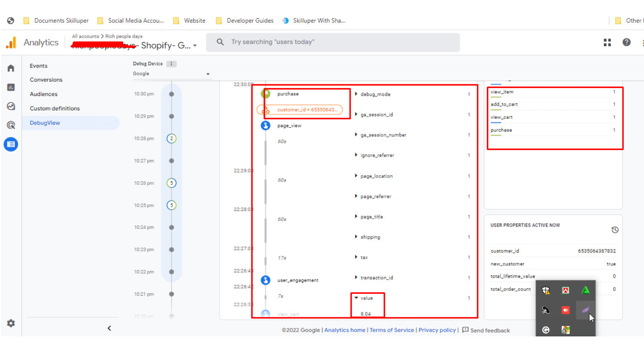Open the Google apps grid icon

[607, 42]
